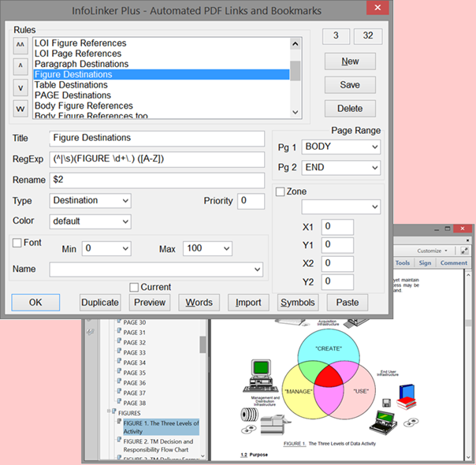The width and height of the screenshot is (476, 465).
Task: Click the Title input field
Action: [x=157, y=139]
